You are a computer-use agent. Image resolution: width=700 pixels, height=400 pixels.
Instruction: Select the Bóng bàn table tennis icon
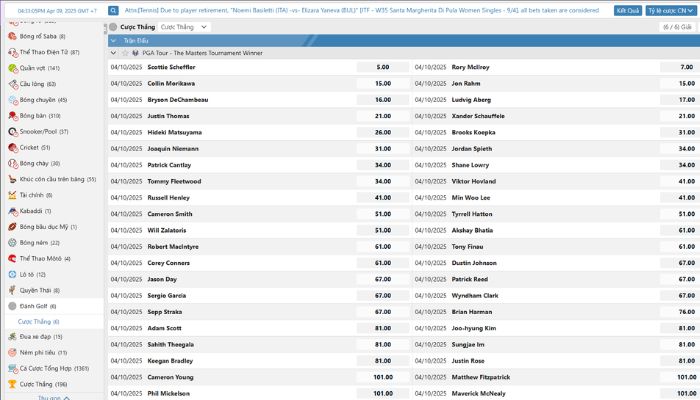[12, 116]
